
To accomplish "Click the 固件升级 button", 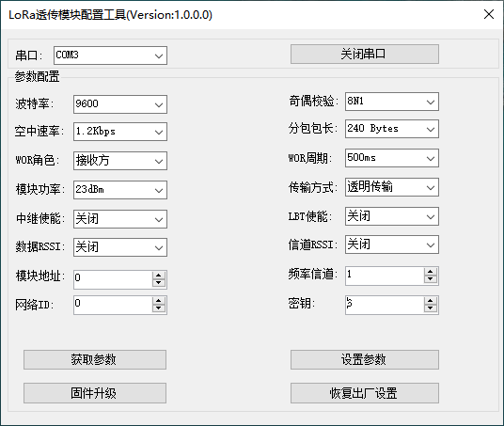I will pos(95,392).
